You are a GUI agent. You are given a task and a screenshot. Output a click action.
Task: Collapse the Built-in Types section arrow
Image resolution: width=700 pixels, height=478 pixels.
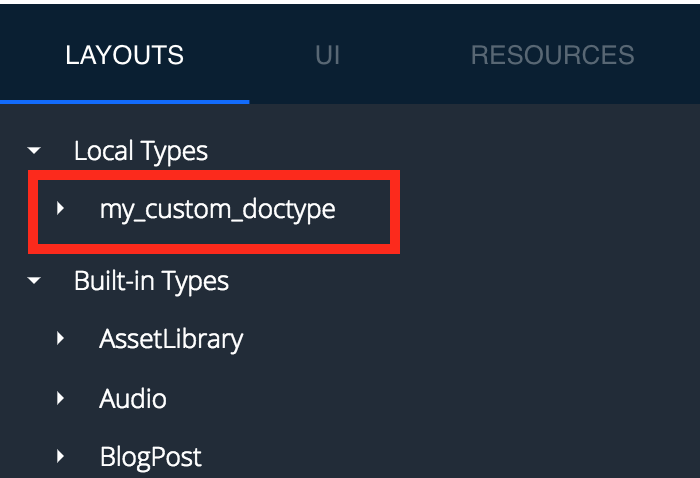click(x=34, y=281)
